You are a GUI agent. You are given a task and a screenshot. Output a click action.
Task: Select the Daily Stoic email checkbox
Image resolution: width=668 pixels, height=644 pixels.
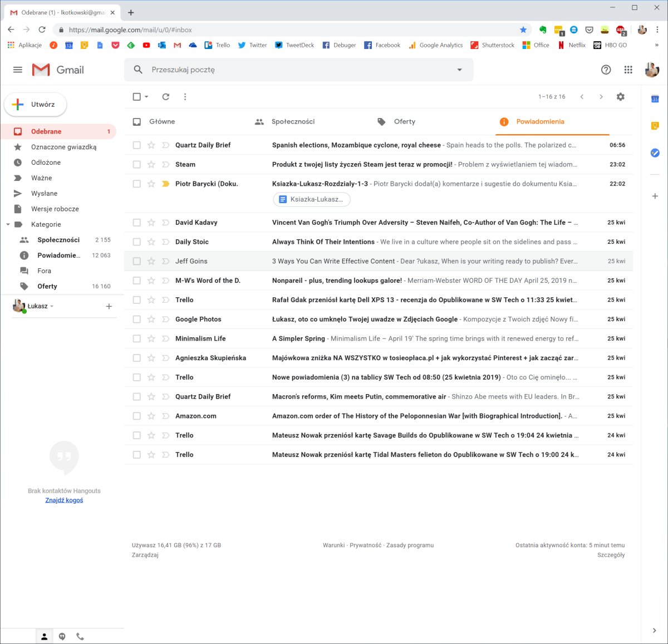(x=137, y=242)
